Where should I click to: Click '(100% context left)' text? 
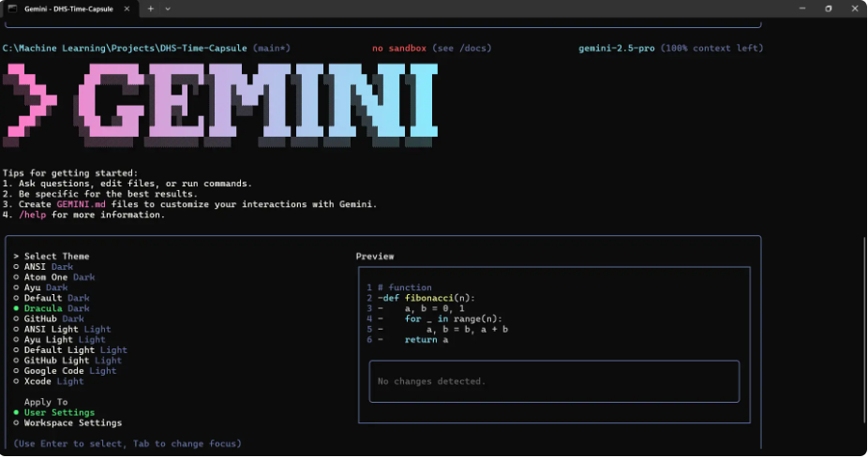pyautogui.click(x=711, y=49)
